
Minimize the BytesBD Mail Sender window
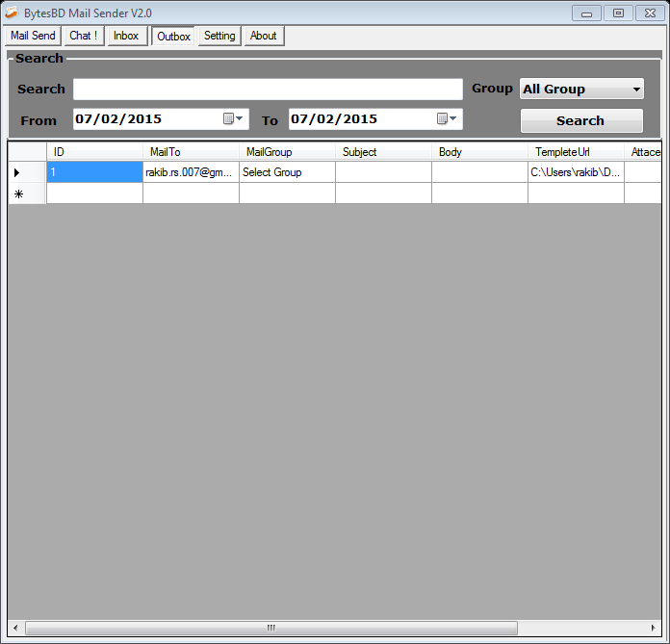pos(586,13)
